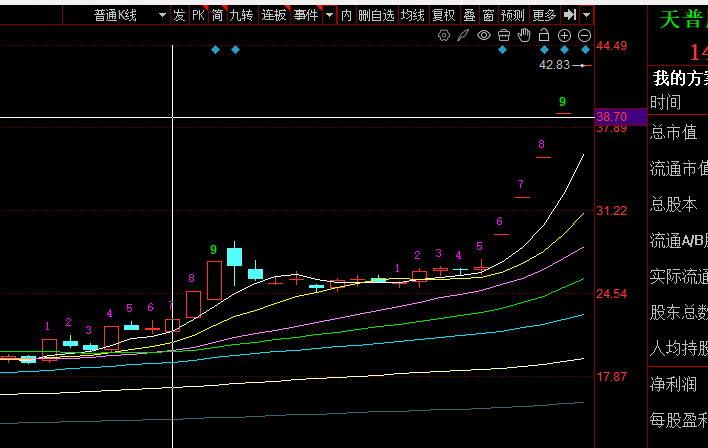
Task: Select the feather drawing tool
Action: [x=464, y=35]
